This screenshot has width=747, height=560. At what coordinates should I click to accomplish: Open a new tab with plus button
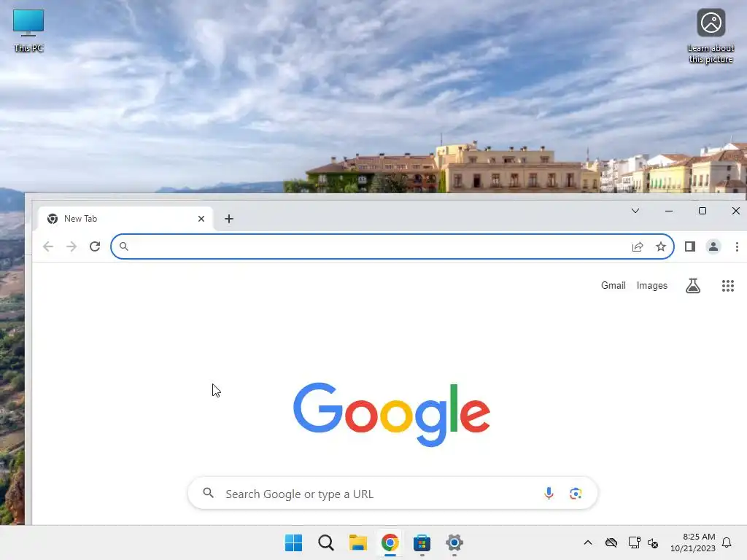tap(228, 219)
